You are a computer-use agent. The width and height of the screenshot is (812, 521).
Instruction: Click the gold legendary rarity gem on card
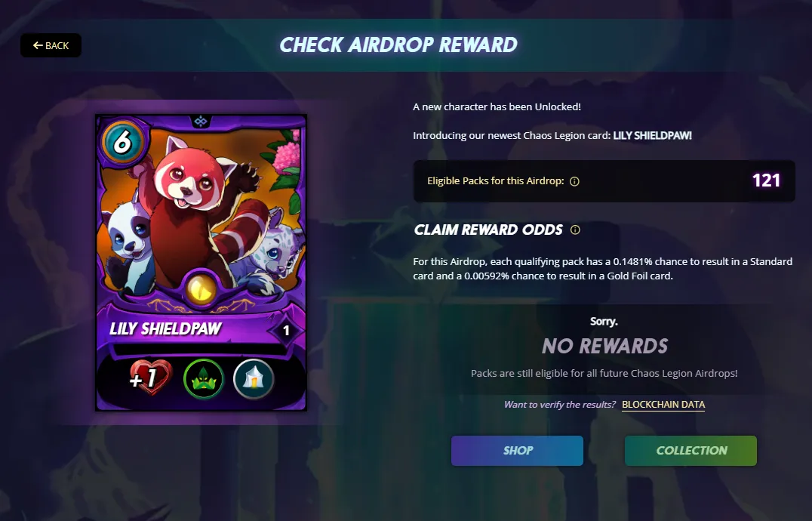point(201,288)
